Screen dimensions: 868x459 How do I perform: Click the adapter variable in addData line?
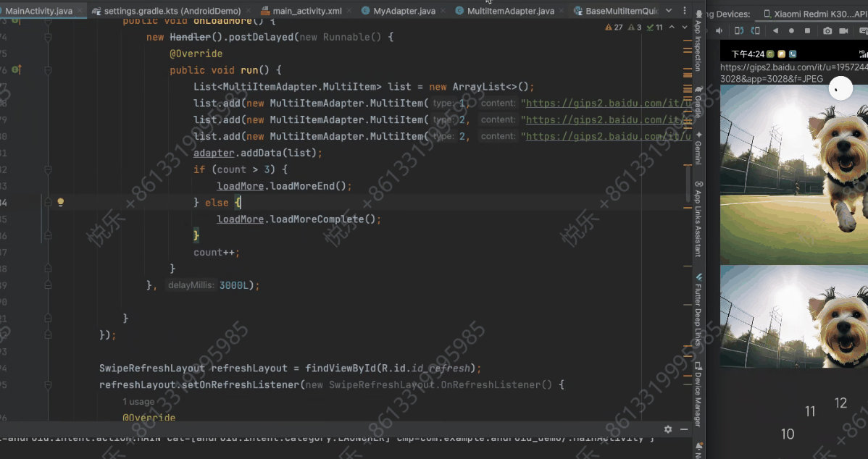[214, 153]
